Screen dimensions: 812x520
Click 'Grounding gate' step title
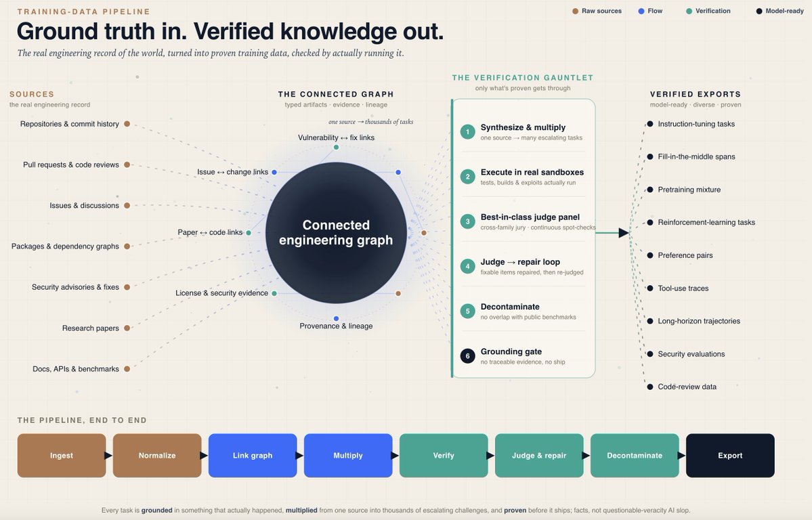(x=511, y=351)
